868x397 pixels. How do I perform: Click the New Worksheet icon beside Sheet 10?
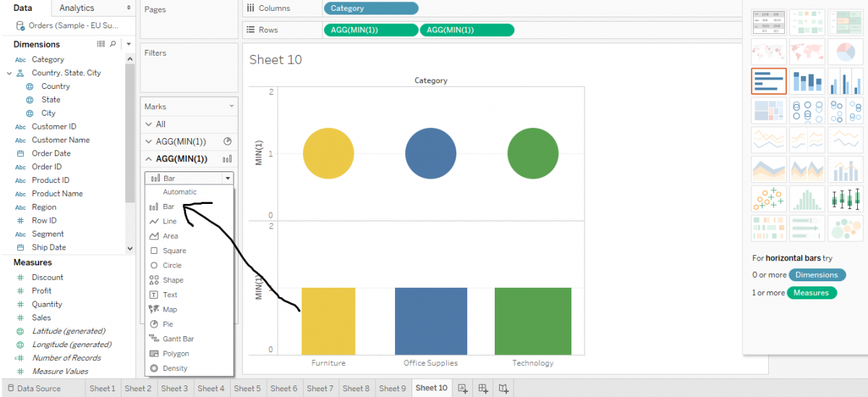[463, 388]
